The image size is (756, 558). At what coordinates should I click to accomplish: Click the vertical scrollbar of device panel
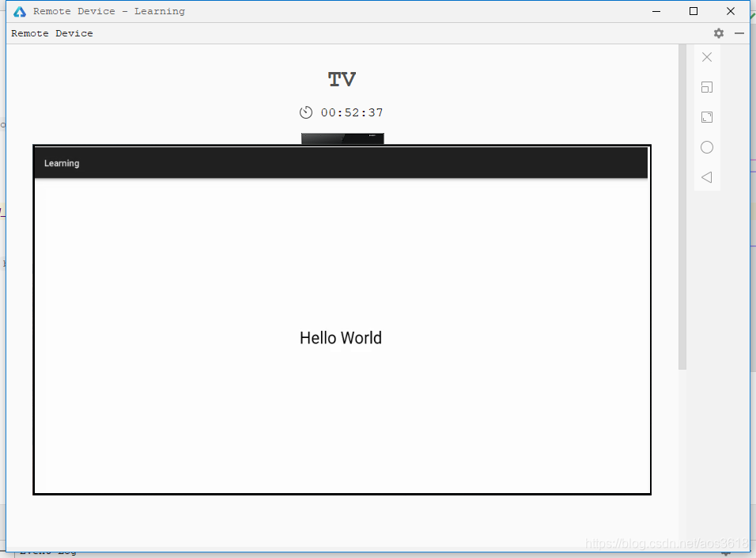pyautogui.click(x=682, y=207)
